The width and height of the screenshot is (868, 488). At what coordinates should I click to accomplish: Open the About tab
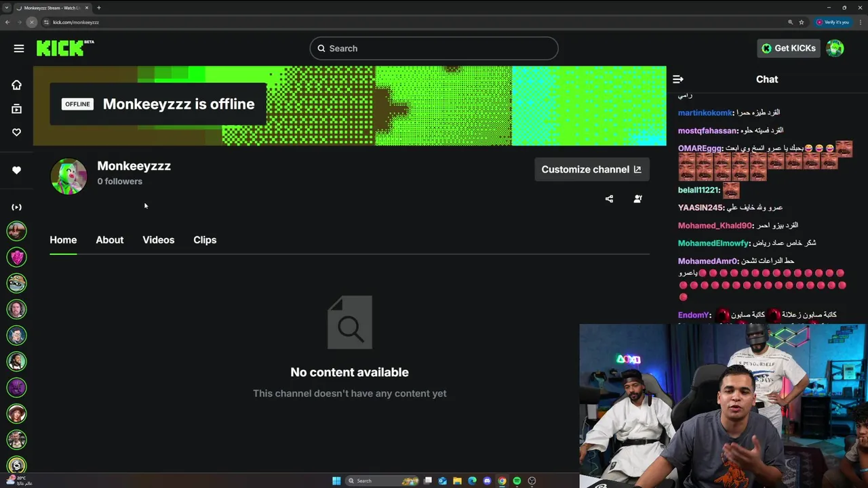click(109, 240)
